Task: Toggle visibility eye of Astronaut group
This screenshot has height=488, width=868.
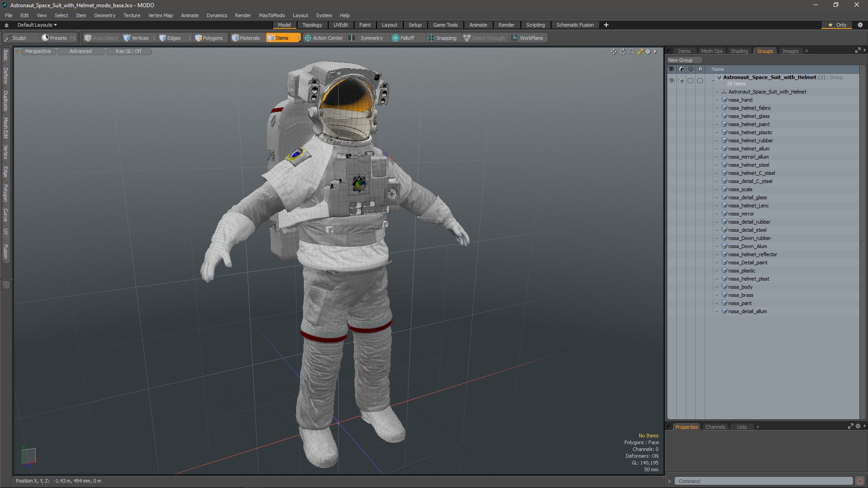Action: [671, 80]
